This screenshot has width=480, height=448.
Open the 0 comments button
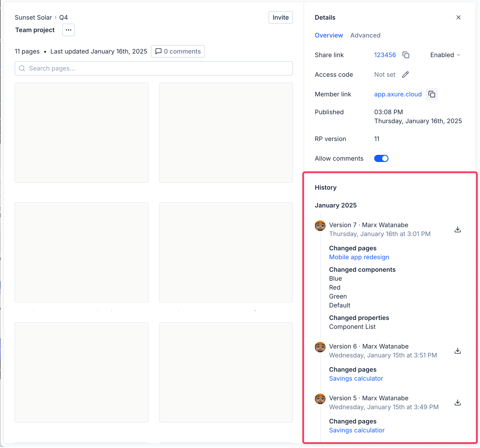[178, 51]
